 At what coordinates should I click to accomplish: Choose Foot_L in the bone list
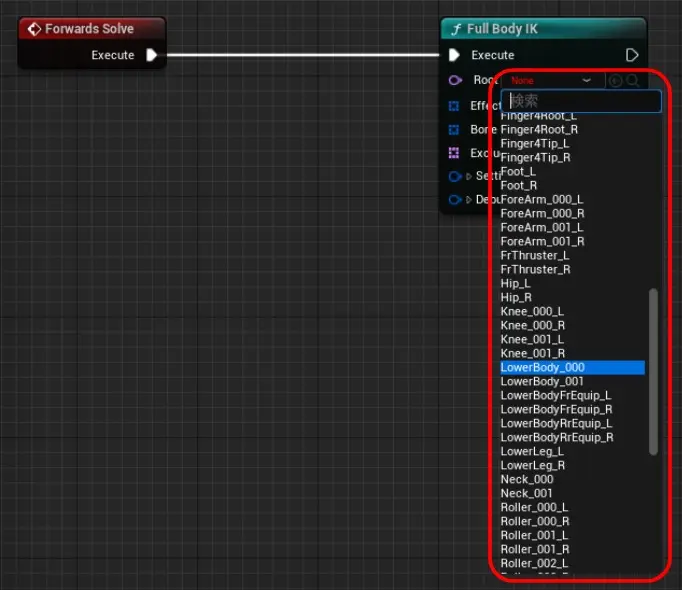[x=518, y=172]
